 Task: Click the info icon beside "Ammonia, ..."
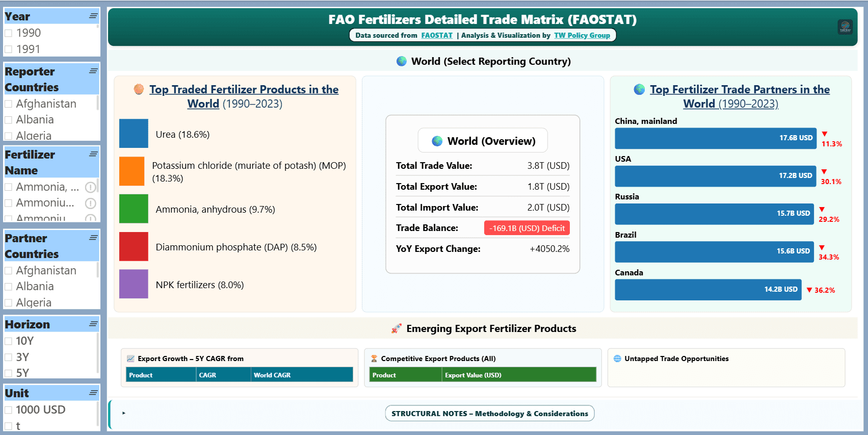coord(90,187)
